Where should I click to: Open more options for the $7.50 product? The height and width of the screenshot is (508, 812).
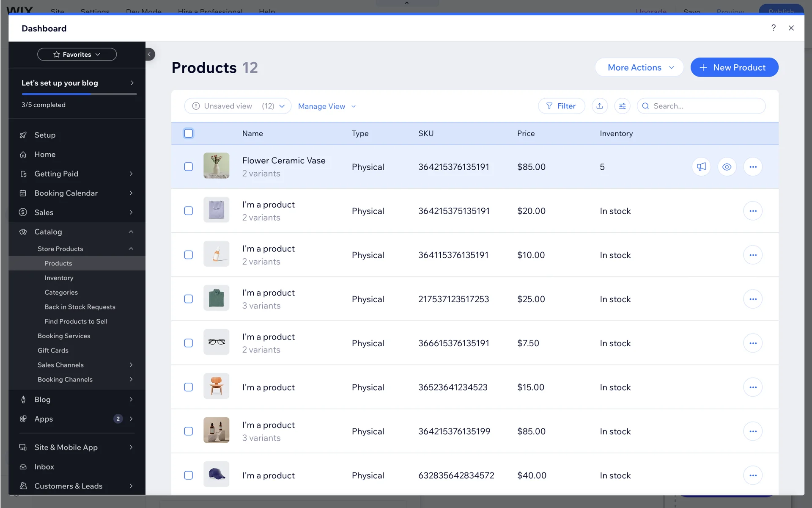[752, 343]
